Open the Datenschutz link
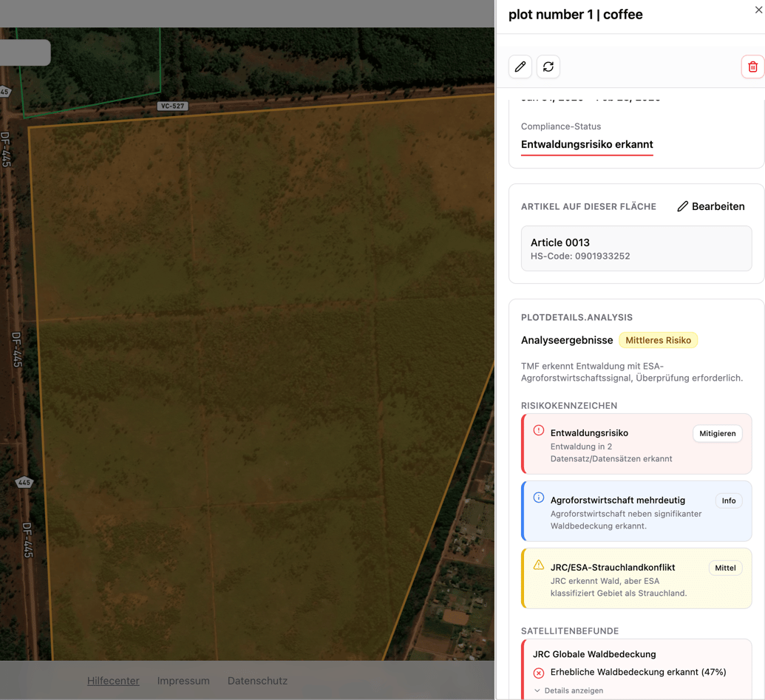Screen dimensions: 765x700 (x=258, y=681)
